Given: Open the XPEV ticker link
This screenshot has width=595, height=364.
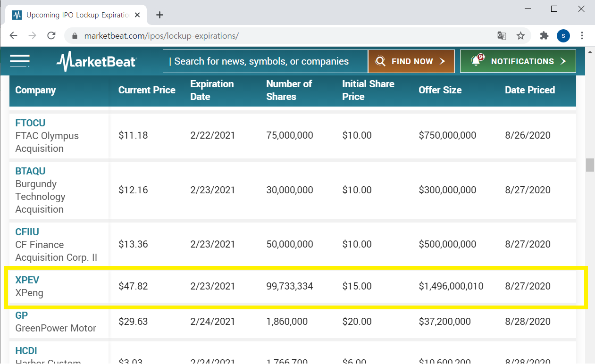Looking at the screenshot, I should point(27,280).
